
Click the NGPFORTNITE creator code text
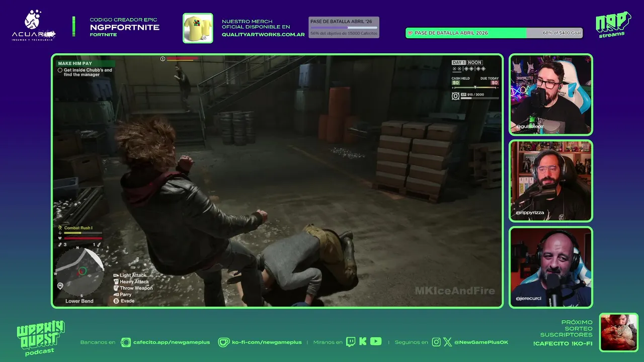point(125,28)
